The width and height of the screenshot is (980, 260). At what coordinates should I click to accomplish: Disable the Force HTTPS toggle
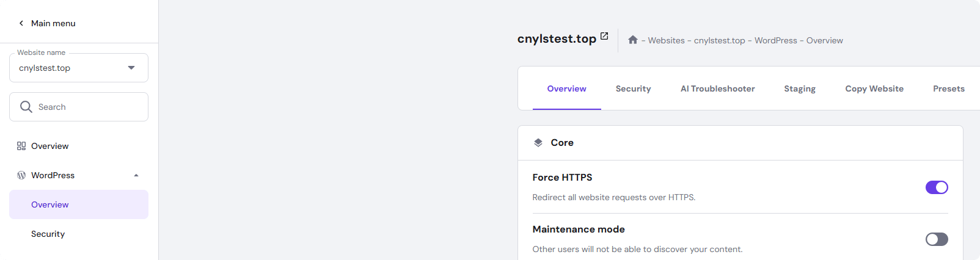coord(937,187)
